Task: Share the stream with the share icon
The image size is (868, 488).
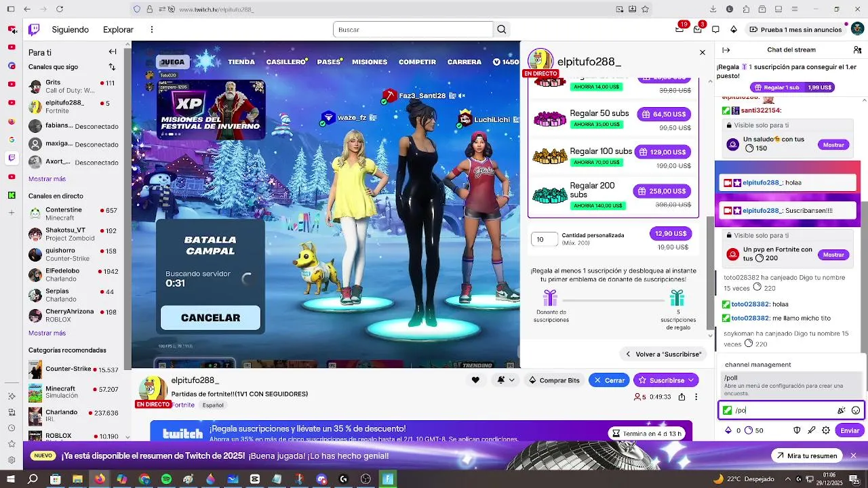Action: pos(682,397)
